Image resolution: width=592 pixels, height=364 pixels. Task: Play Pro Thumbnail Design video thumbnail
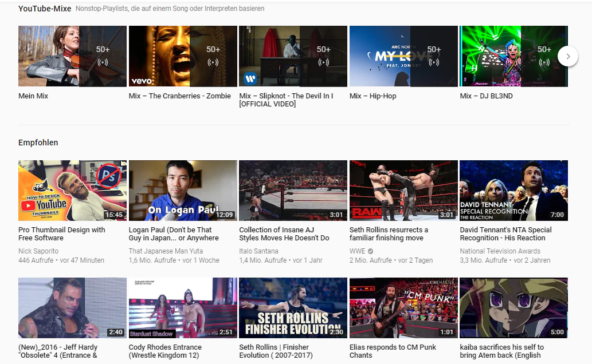point(72,191)
